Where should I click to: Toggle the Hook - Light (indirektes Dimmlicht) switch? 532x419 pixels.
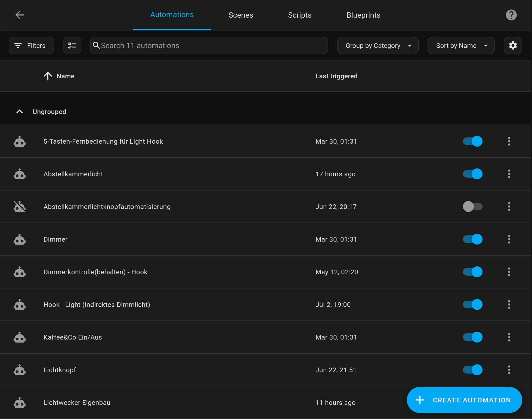473,304
